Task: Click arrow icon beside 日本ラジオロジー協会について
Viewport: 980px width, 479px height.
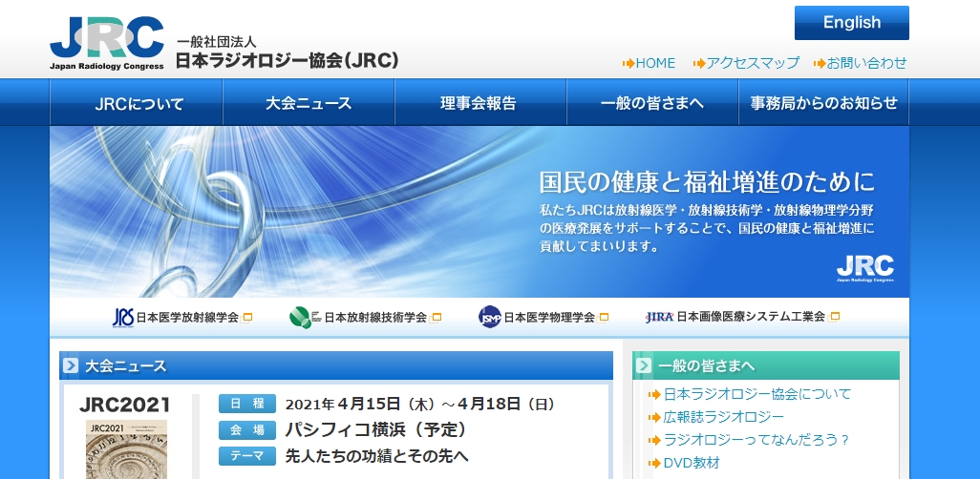Action: (x=655, y=395)
